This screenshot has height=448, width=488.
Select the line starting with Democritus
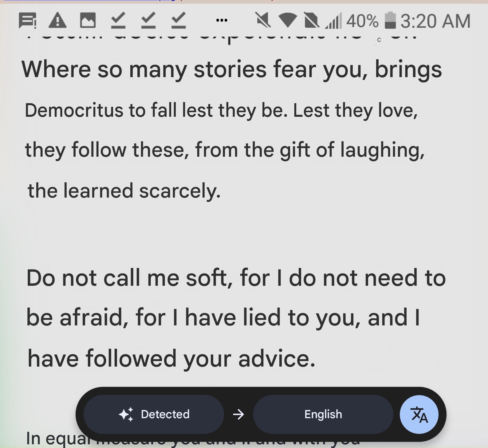click(x=221, y=111)
